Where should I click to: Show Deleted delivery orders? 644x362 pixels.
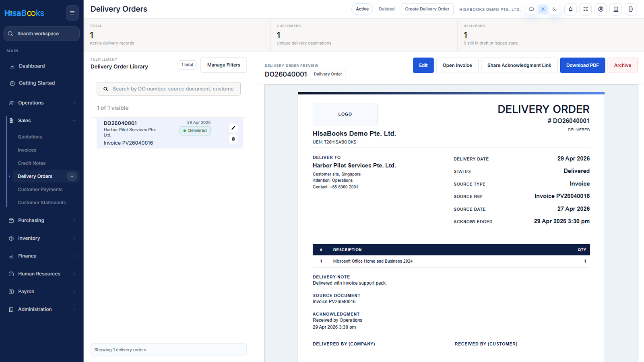(387, 9)
